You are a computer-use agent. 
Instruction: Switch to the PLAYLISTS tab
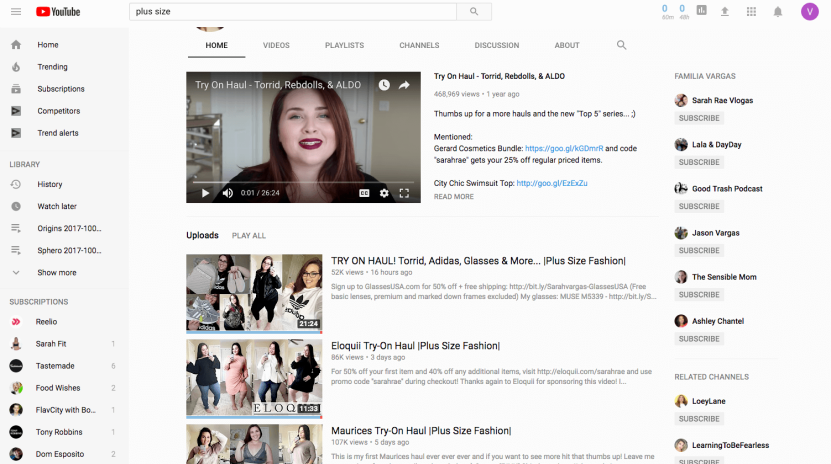(x=344, y=46)
